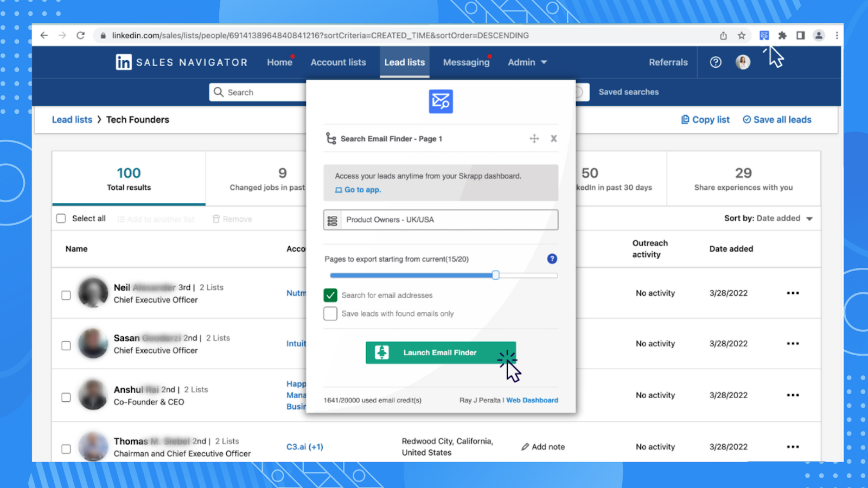Image resolution: width=868 pixels, height=488 pixels.
Task: Select Changed jobs filter tab
Action: point(256,178)
